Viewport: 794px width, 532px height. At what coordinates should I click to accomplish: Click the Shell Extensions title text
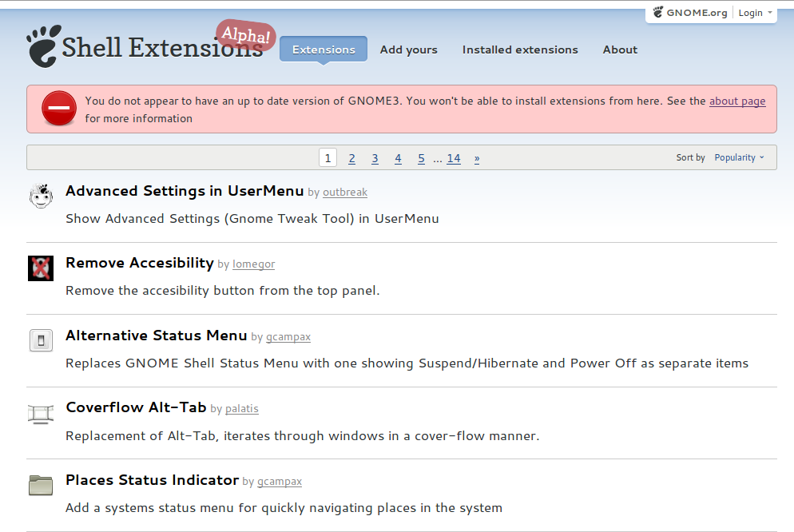tap(162, 48)
